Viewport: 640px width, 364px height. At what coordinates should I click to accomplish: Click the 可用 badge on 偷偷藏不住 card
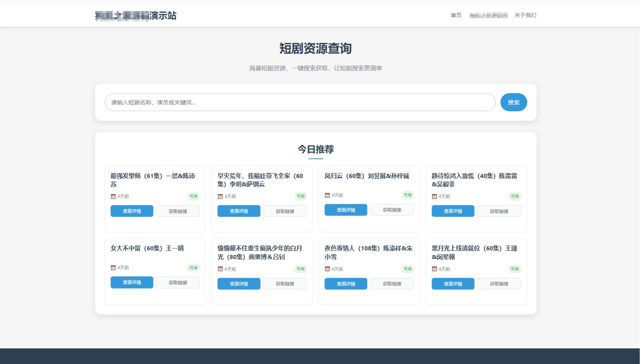301,269
